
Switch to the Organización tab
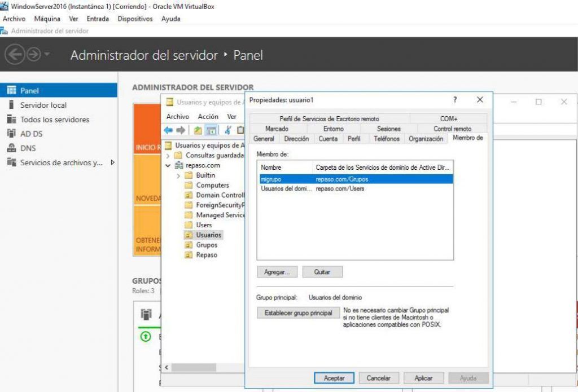tap(426, 139)
